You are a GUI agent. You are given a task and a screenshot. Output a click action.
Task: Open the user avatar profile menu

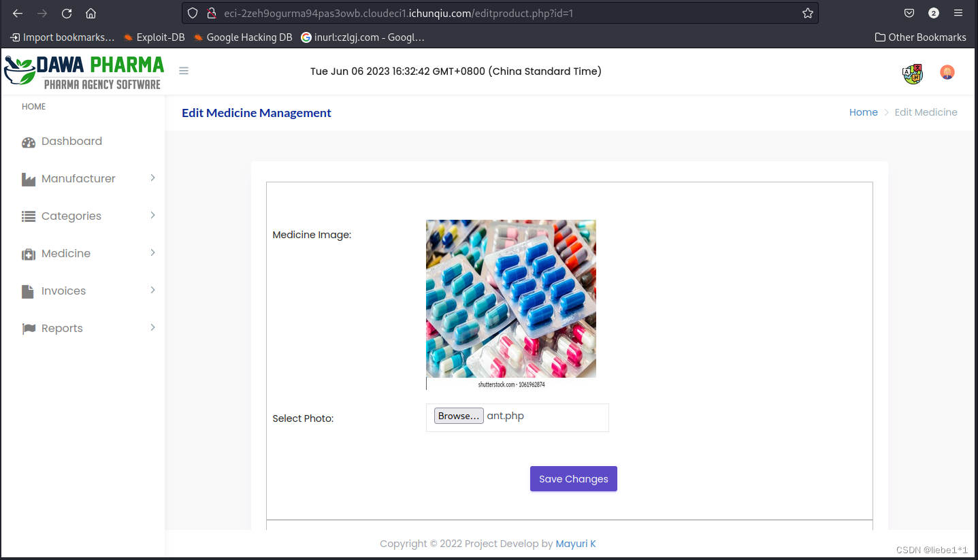tap(947, 72)
